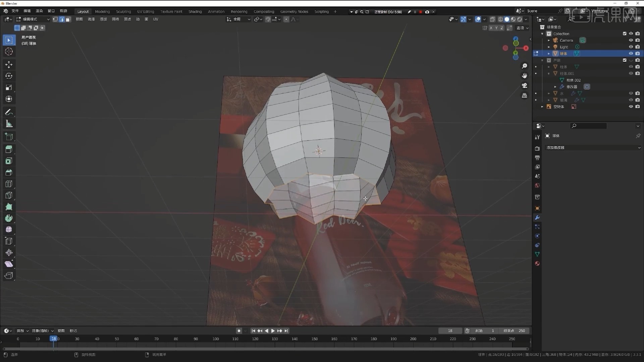
Task: Click the current frame field showing 18
Action: pyautogui.click(x=450, y=331)
